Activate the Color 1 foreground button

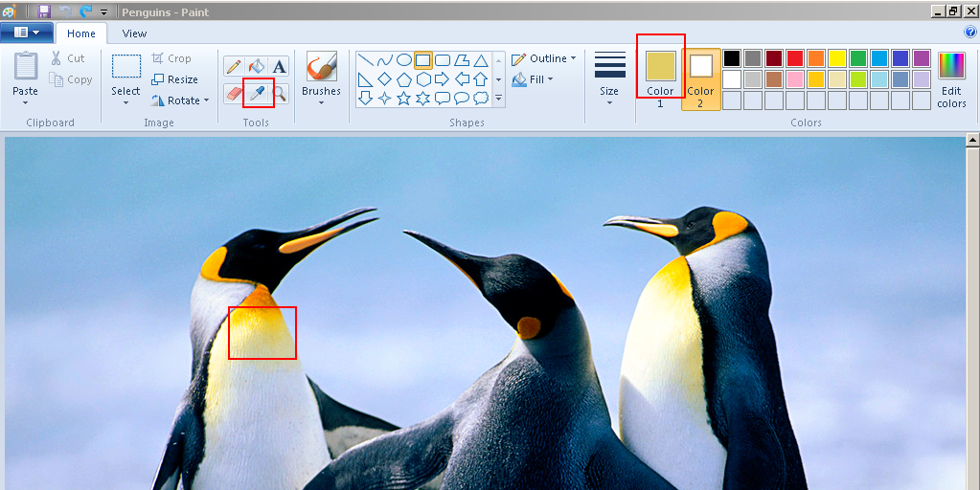[661, 79]
